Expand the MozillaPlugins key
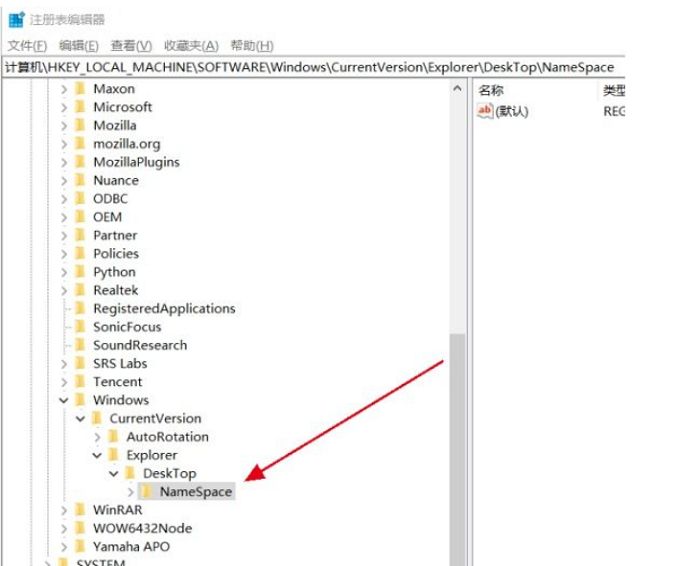Image resolution: width=700 pixels, height=566 pixels. (64, 162)
